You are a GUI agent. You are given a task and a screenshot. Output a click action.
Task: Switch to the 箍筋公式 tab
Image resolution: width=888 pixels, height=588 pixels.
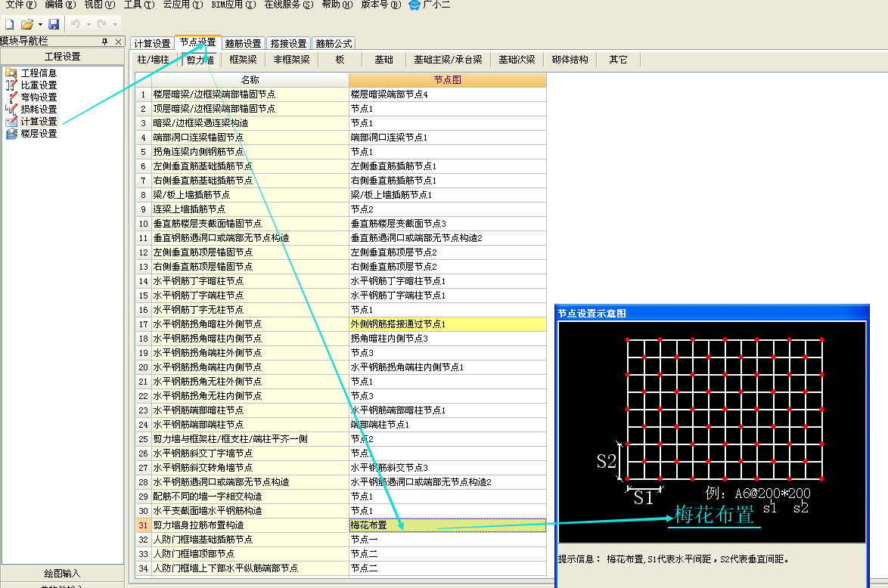334,44
